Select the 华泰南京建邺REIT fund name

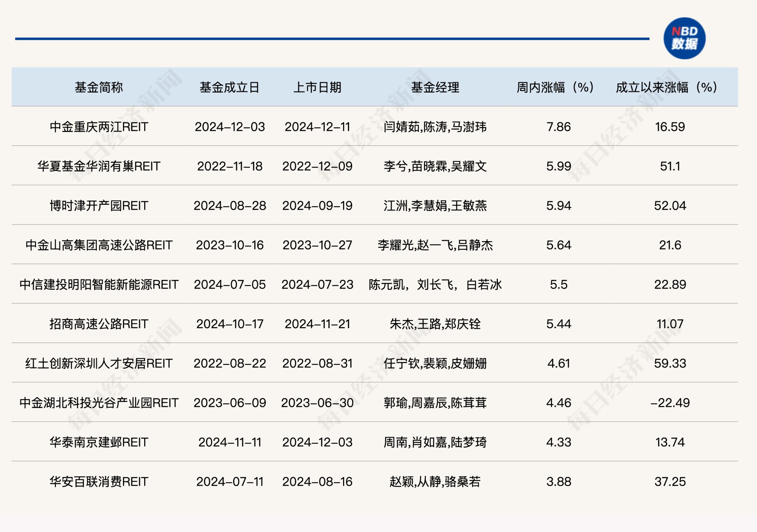pyautogui.click(x=99, y=443)
